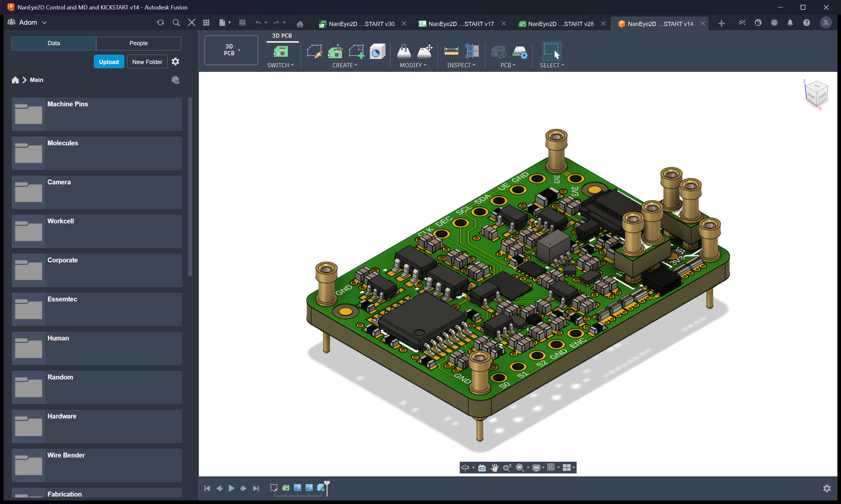Select the Create Sketch tool
The image size is (841, 504).
click(x=314, y=51)
